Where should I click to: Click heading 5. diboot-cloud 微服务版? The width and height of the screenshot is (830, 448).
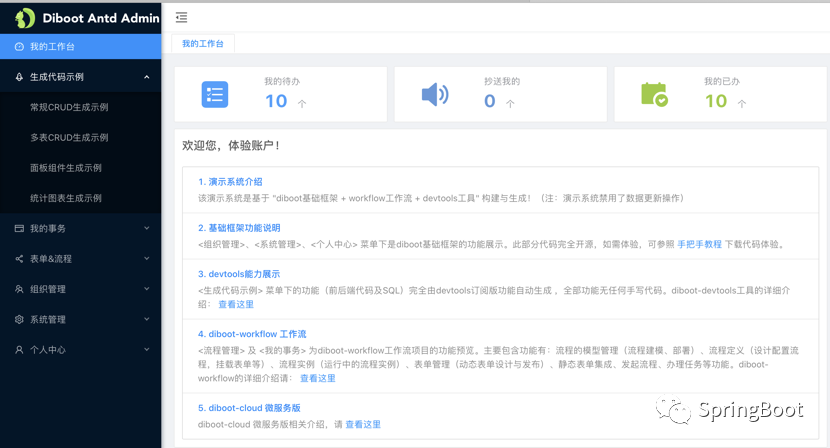coord(249,408)
